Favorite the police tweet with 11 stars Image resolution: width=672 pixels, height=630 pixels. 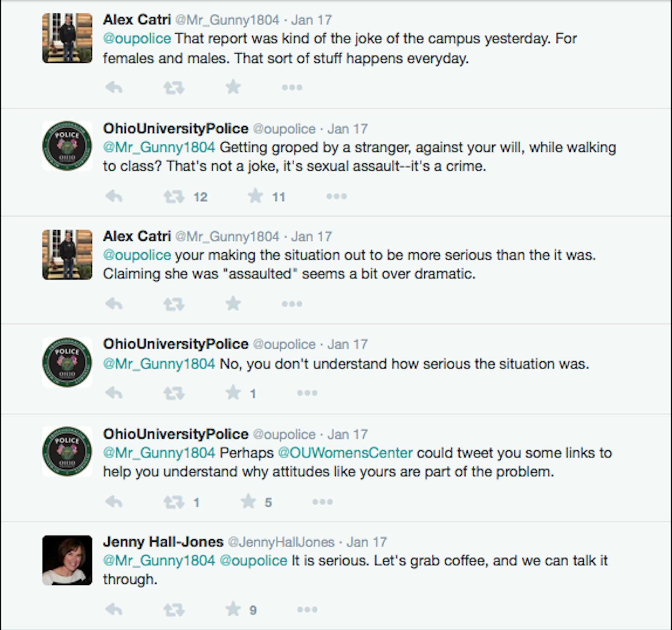(256, 196)
